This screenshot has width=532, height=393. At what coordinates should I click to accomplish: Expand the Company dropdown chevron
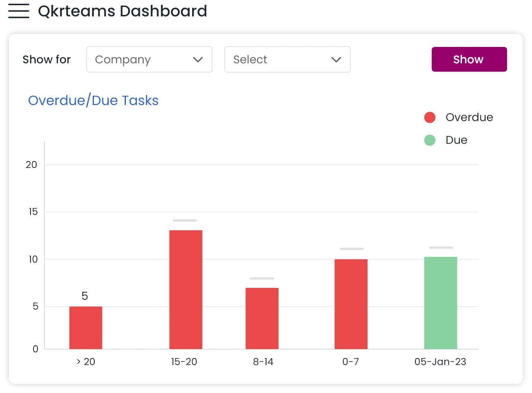[198, 60]
